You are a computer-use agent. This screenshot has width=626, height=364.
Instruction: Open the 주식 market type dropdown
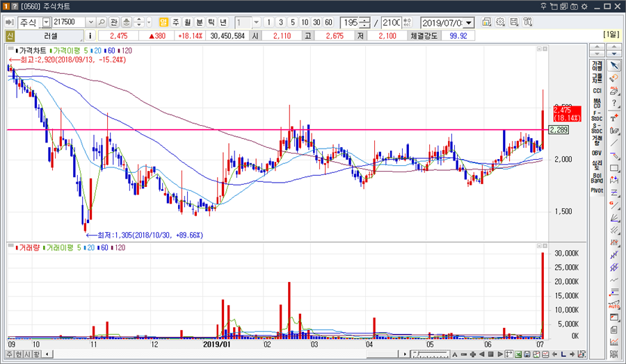pos(47,22)
